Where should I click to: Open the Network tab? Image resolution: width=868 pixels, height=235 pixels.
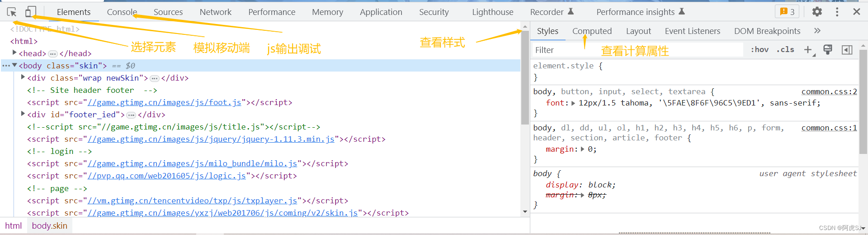(x=216, y=12)
